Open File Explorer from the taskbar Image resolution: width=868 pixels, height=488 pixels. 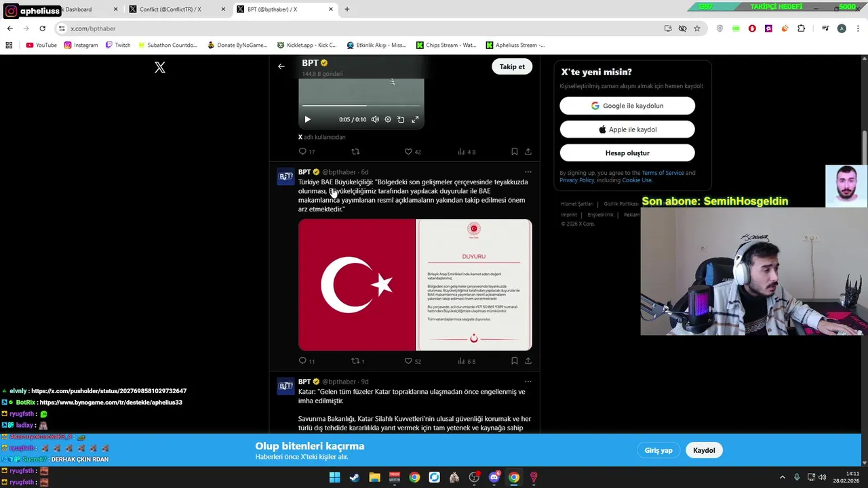coord(374,477)
